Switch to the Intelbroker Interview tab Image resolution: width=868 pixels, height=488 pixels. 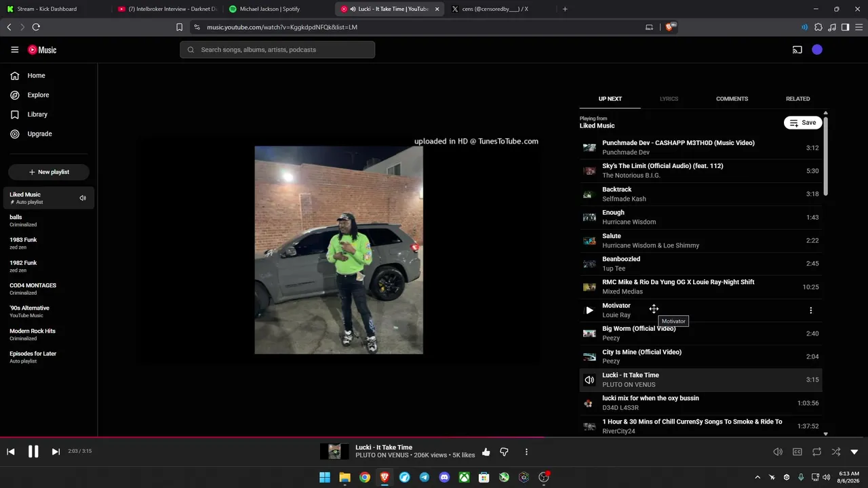click(166, 9)
